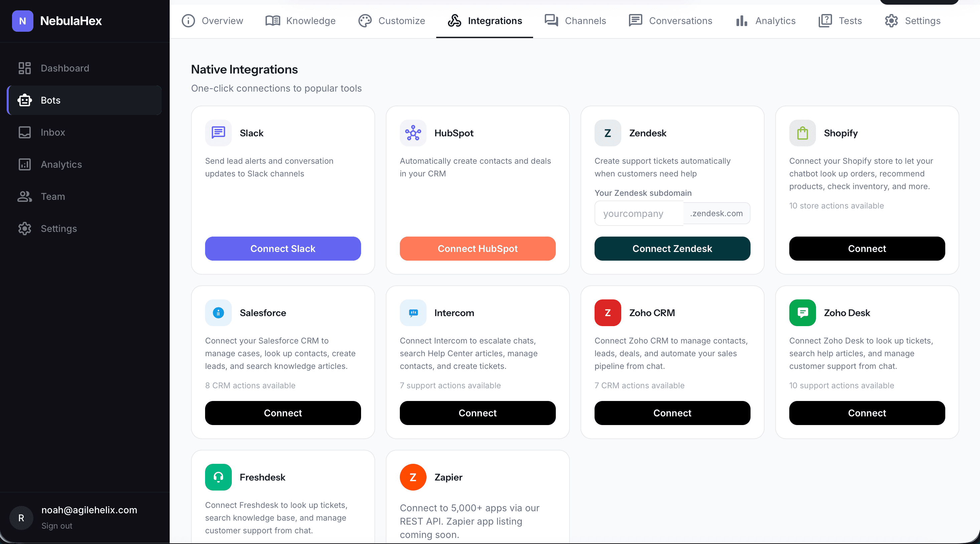Screen dimensions: 980x544
Task: Click the Overview info circle icon
Action: click(188, 21)
